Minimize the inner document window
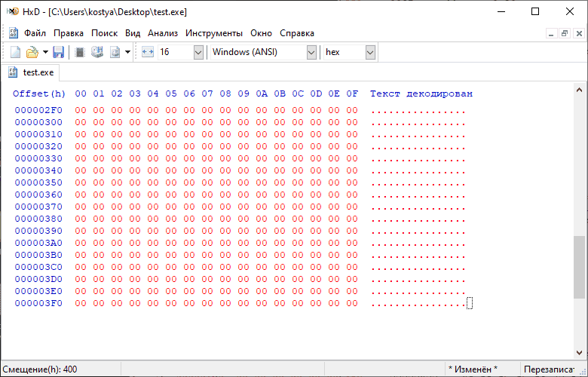Viewport: 588px width, 377px height. click(x=551, y=34)
